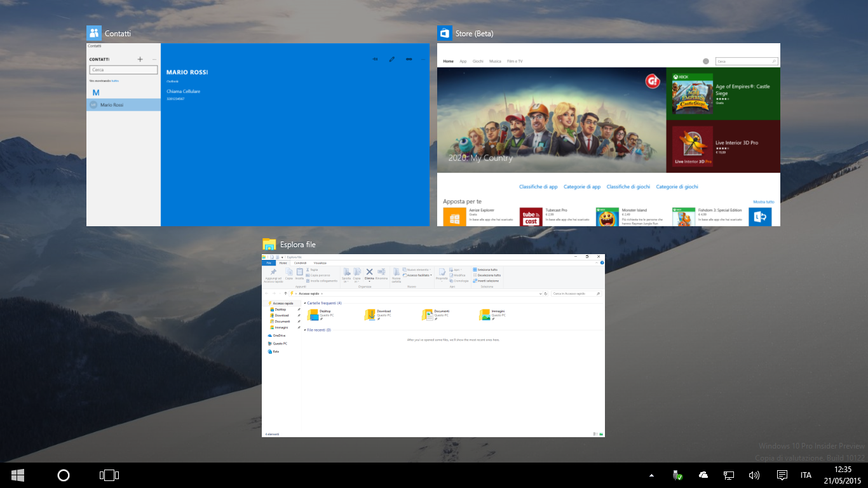Click Categorie di giochi link in Store
868x488 pixels.
click(677, 187)
